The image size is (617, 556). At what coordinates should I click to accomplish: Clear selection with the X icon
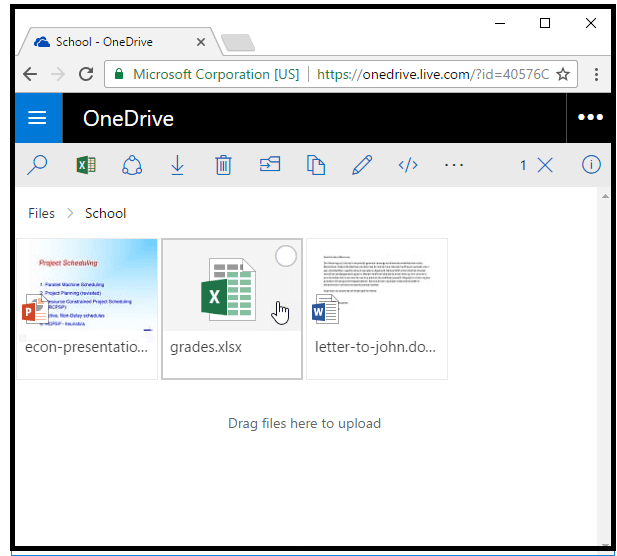[x=545, y=165]
